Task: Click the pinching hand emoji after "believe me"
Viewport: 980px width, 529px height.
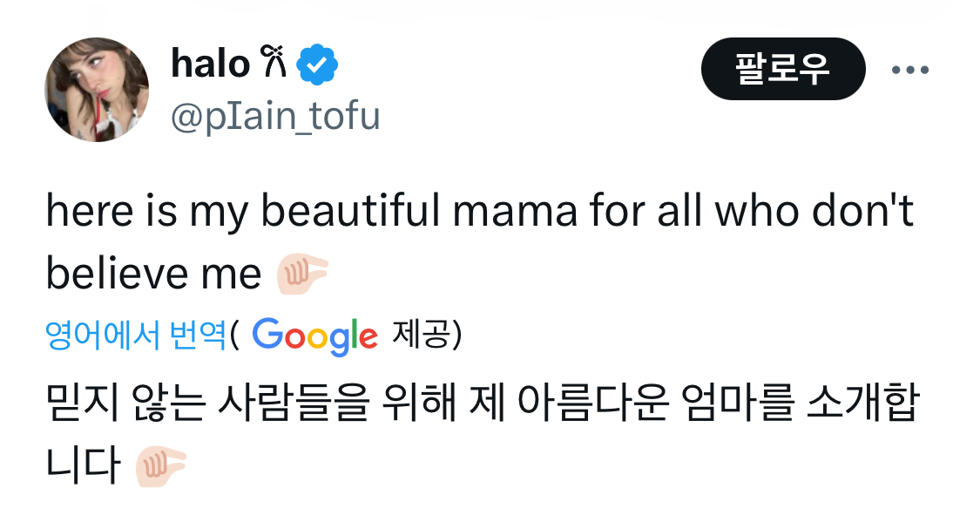Action: [301, 276]
